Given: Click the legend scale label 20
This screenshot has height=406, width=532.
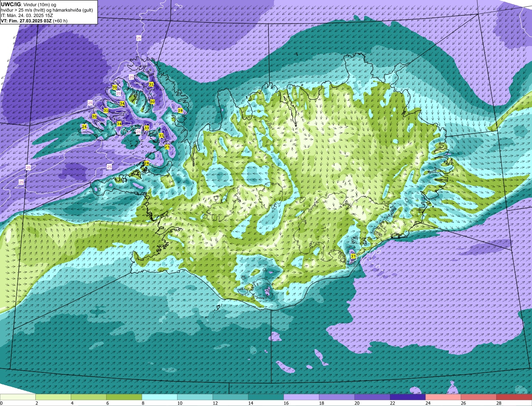Looking at the screenshot, I should pos(357,403).
